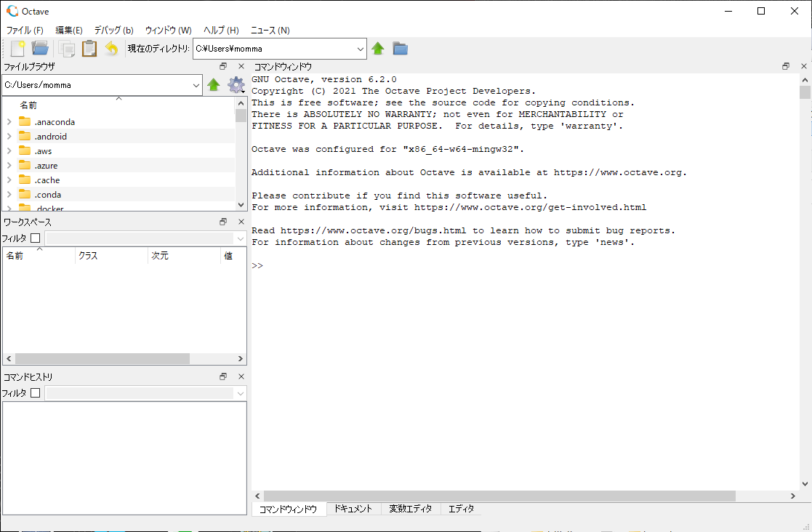Image resolution: width=812 pixels, height=532 pixels.
Task: Switch to the コマンドウィンドウ tab
Action: coord(289,509)
